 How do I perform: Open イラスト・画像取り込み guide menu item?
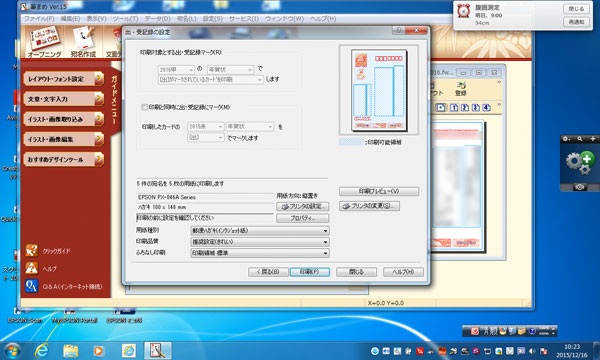click(x=64, y=119)
